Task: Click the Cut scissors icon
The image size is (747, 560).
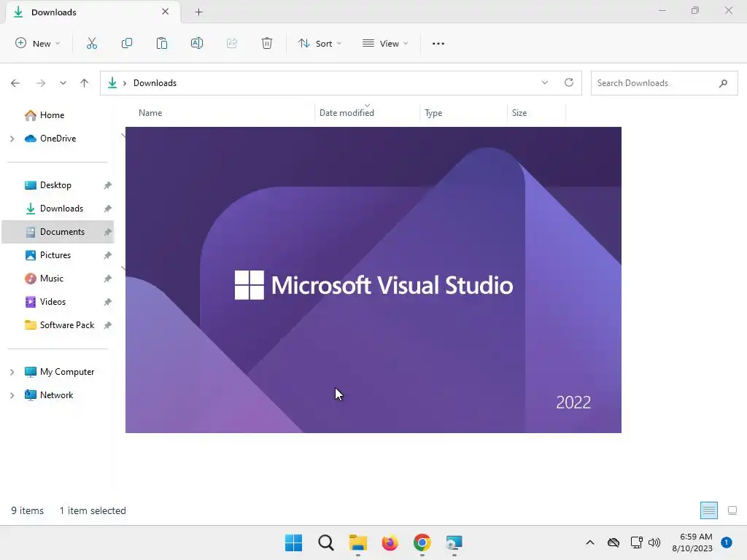Action: [x=92, y=43]
